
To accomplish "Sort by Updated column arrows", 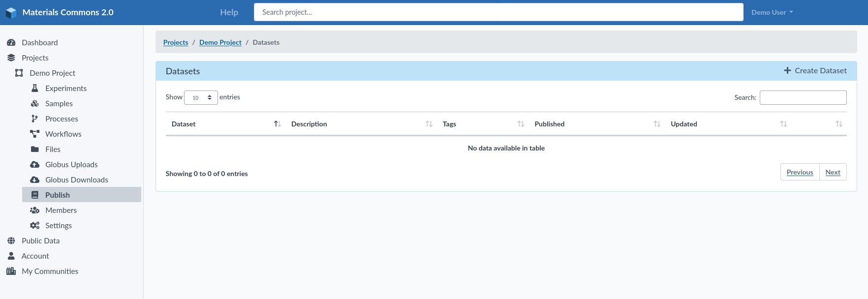I will coord(784,124).
